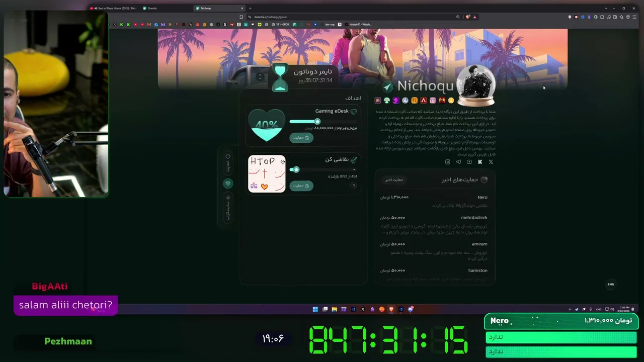Click the Brave Shields icon in the address bar
644x362 pixels.
(468, 17)
